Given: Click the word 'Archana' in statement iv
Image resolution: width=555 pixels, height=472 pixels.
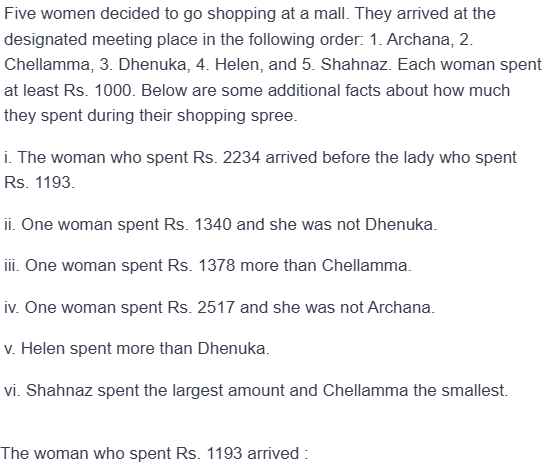Looking at the screenshot, I should tap(398, 307).
